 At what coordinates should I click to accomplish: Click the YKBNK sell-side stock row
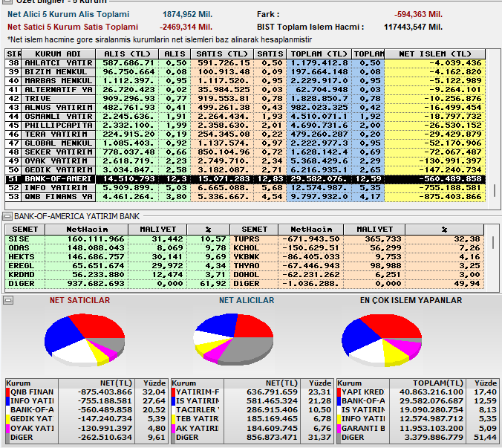click(356, 257)
